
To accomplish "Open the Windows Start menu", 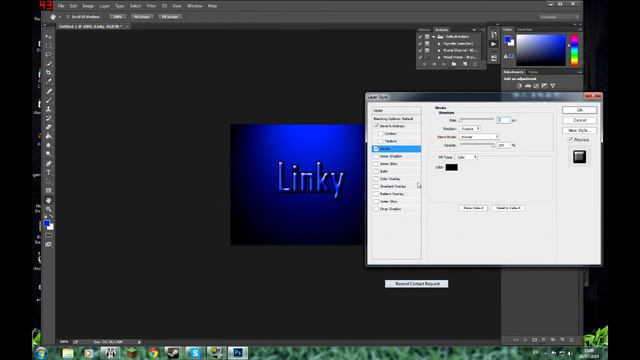I will click(41, 353).
